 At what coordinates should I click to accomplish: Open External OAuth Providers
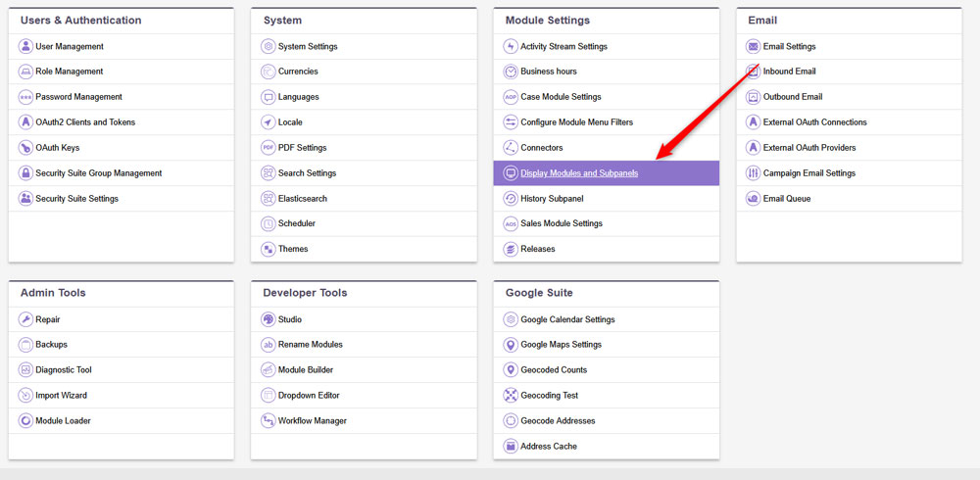click(x=809, y=148)
